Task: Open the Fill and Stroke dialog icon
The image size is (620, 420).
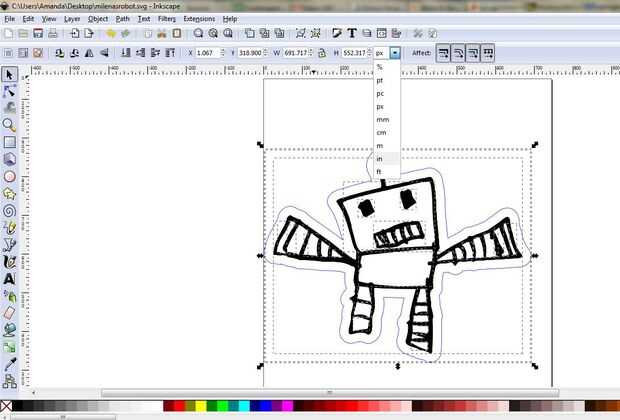Action: click(x=337, y=34)
